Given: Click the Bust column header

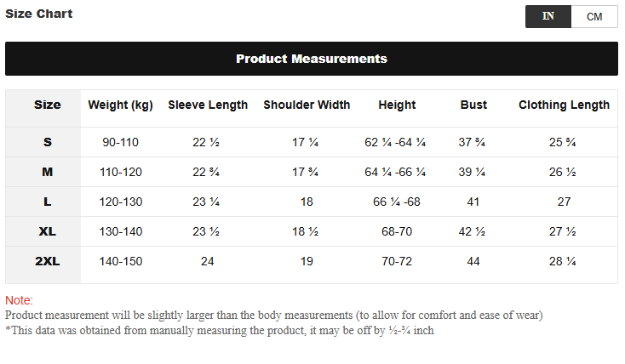Looking at the screenshot, I should [x=473, y=105].
